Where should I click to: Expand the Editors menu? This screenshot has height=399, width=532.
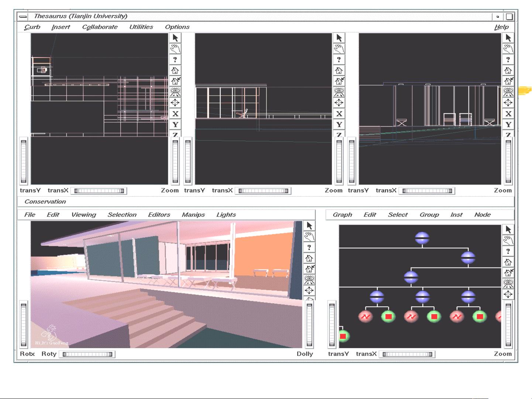tap(159, 215)
